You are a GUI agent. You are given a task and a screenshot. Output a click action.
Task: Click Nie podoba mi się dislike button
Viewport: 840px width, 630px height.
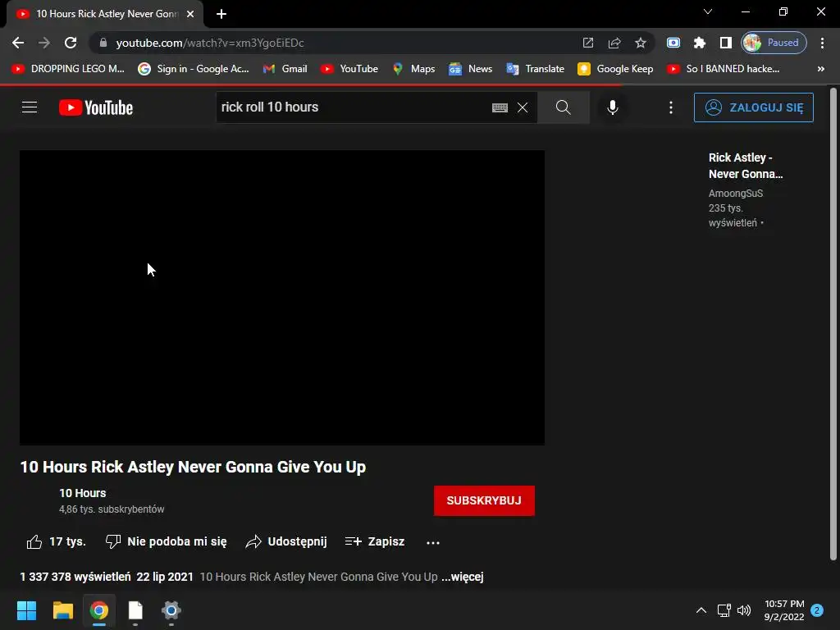coord(166,541)
